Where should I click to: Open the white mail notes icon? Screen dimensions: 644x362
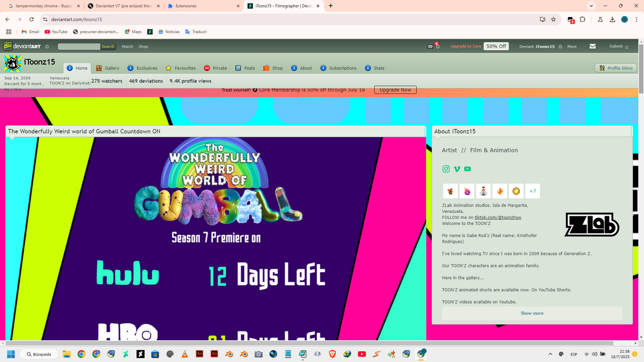(593, 46)
